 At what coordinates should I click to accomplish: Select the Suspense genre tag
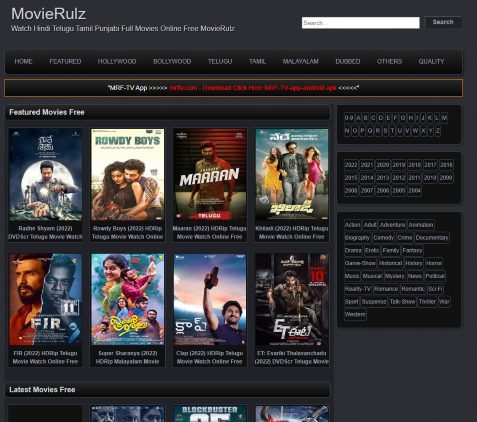(374, 302)
